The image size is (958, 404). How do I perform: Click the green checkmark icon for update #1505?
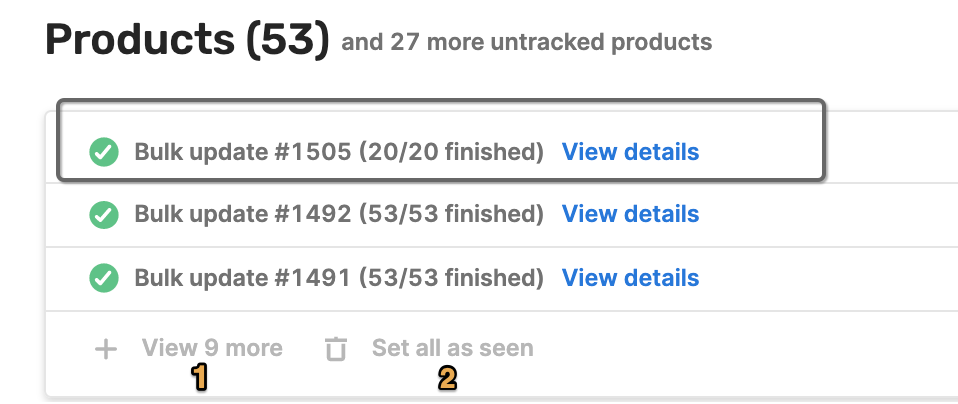pyautogui.click(x=104, y=152)
